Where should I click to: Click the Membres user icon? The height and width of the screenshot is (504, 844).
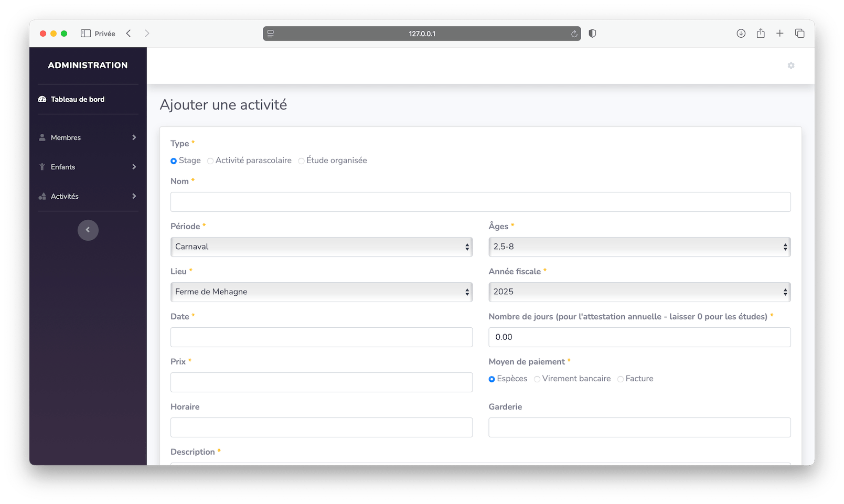click(42, 137)
